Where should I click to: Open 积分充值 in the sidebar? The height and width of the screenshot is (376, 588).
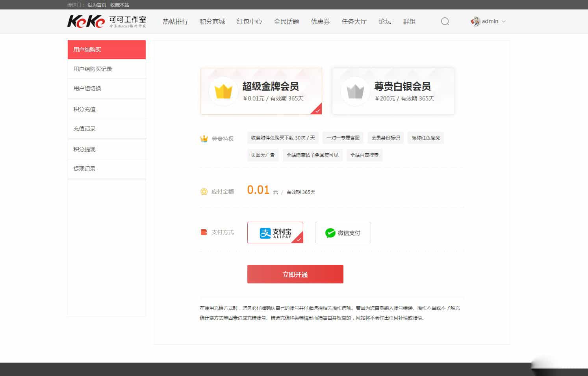107,109
